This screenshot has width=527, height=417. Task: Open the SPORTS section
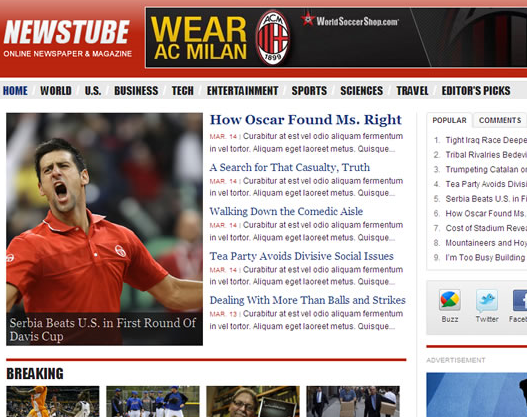[x=309, y=91]
